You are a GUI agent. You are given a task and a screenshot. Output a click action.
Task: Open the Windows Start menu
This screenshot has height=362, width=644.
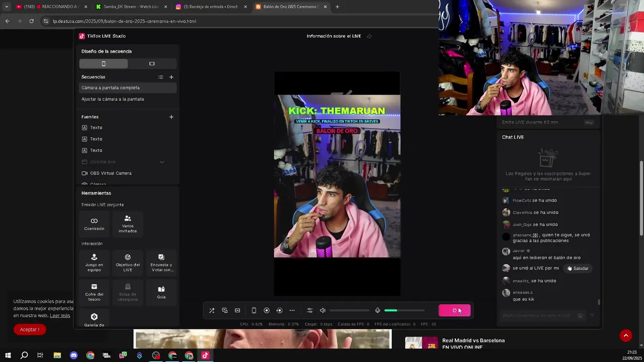click(8, 355)
